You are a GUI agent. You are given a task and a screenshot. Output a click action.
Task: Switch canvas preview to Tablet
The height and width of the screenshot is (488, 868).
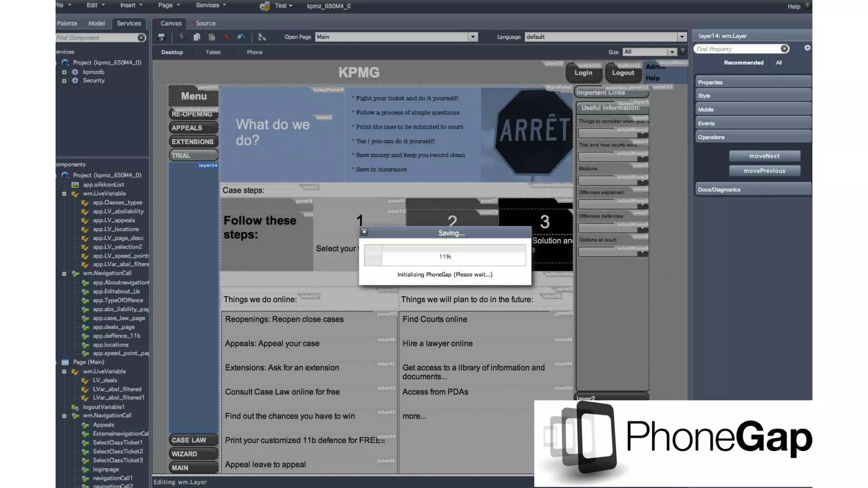click(x=213, y=52)
